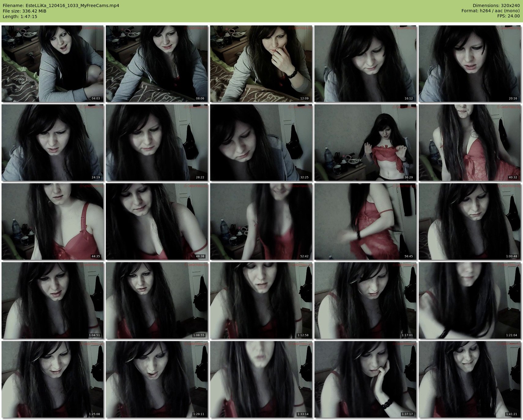Select the final thumbnail at 1:41:21
Screen dimensions: 523x420
tap(469, 379)
